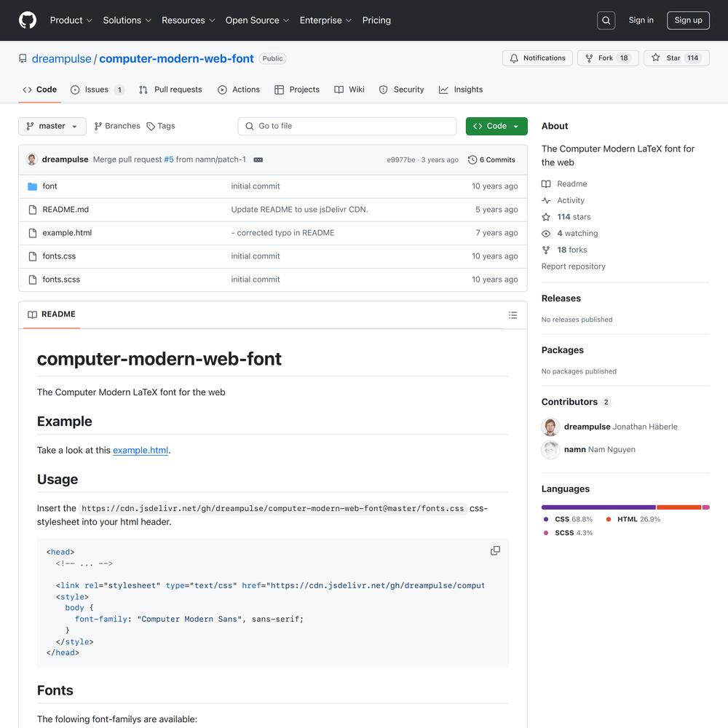Follow the example.html link in README

(x=141, y=451)
